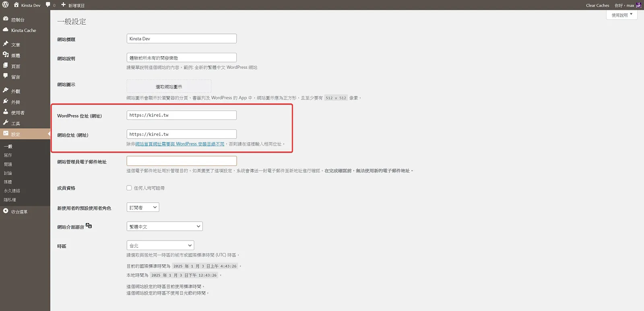Open the 討論 settings submenu item
Viewport: 644px width, 311px height.
coord(8,173)
